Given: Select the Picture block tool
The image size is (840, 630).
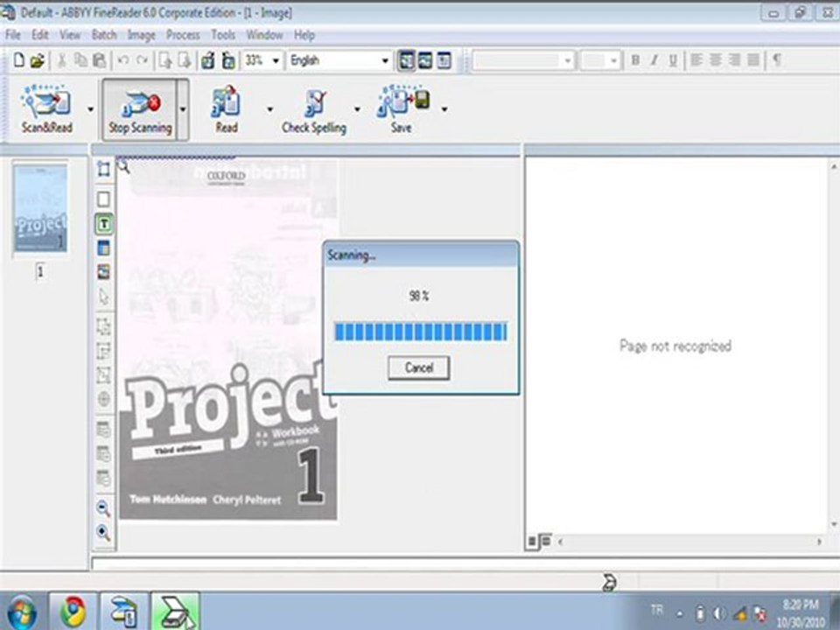Looking at the screenshot, I should click(104, 271).
